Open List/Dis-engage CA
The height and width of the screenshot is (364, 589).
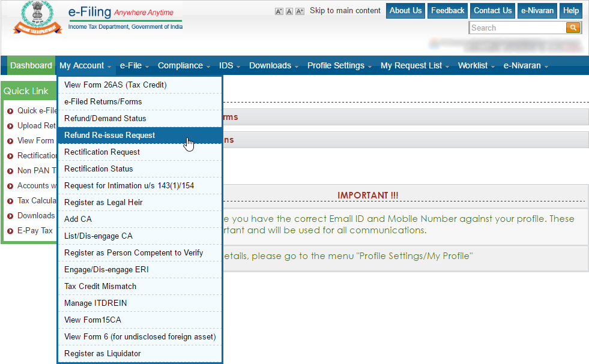pyautogui.click(x=140, y=236)
